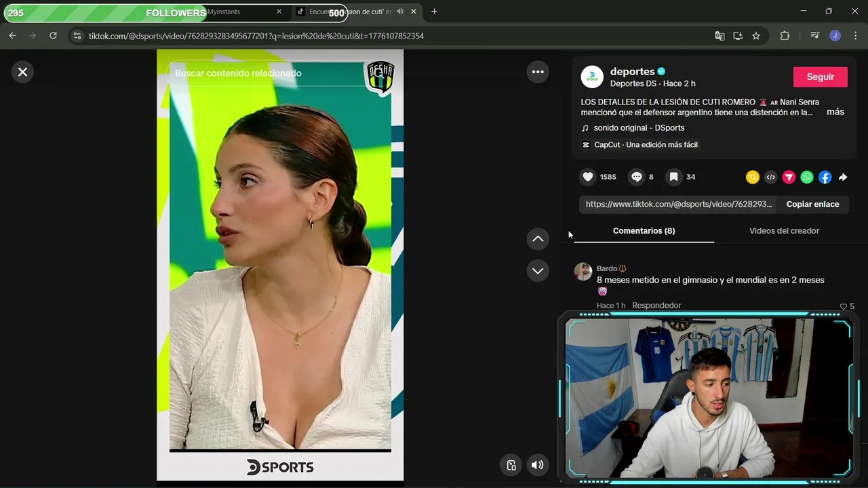Share to WhatsApp icon
868x488 pixels.
807,177
